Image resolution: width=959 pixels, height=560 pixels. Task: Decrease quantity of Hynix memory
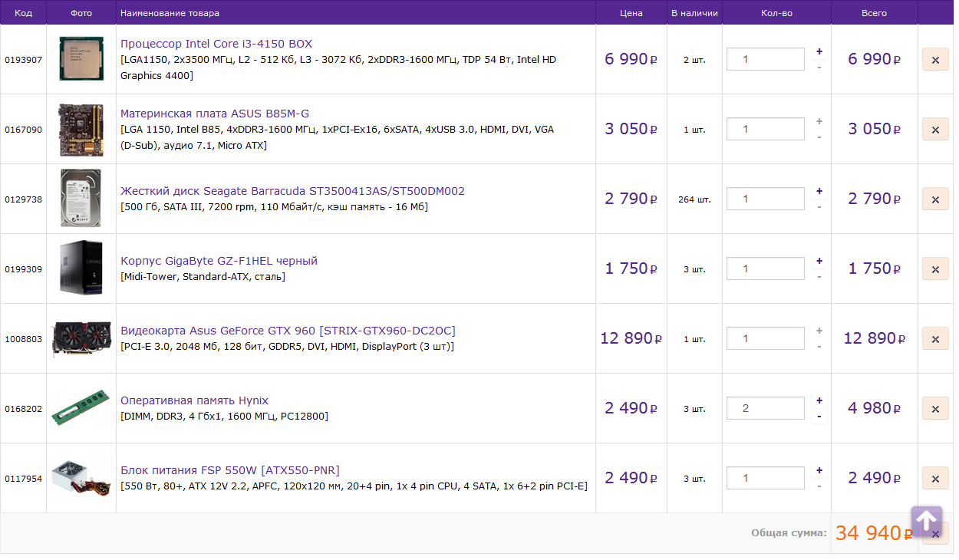tap(819, 417)
